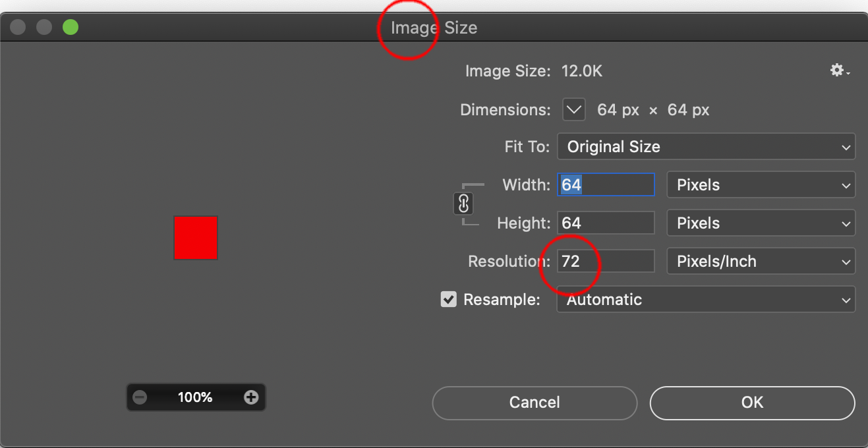Expand the Dimensions disclosure chevron

(x=573, y=109)
